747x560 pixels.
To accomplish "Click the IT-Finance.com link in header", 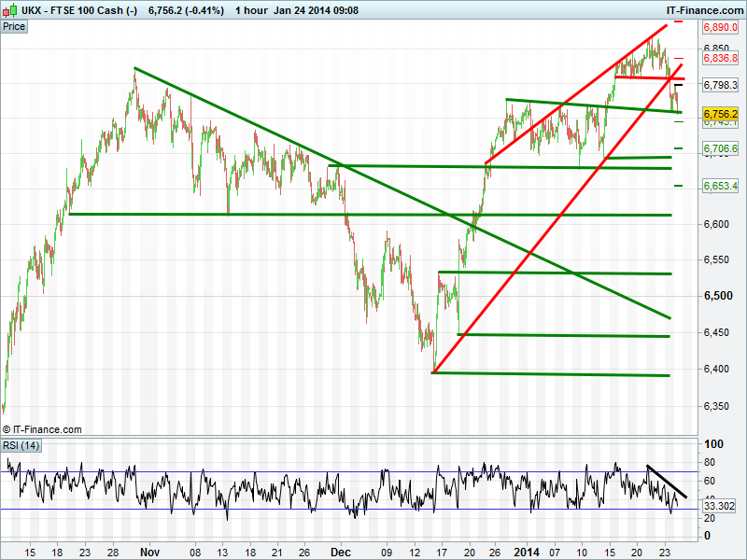I will pos(705,10).
